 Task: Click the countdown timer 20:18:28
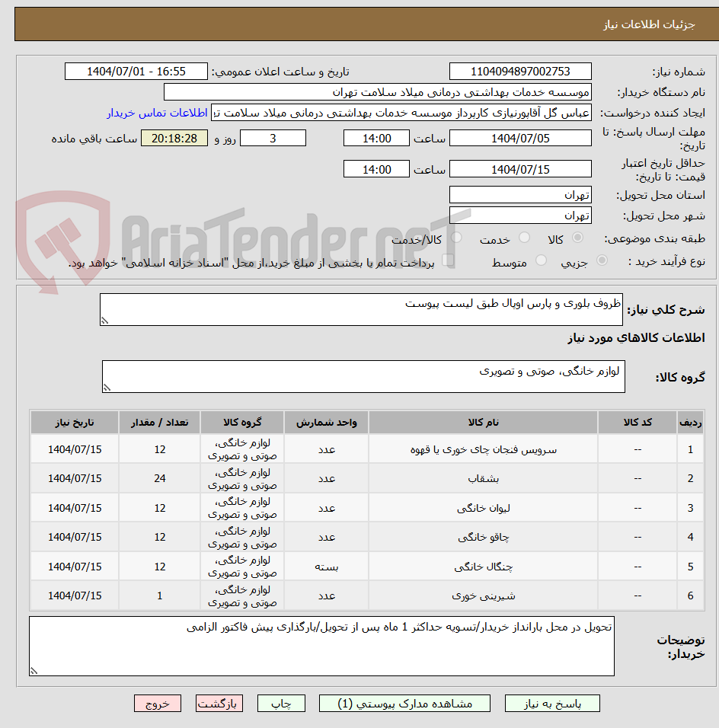click(x=174, y=139)
